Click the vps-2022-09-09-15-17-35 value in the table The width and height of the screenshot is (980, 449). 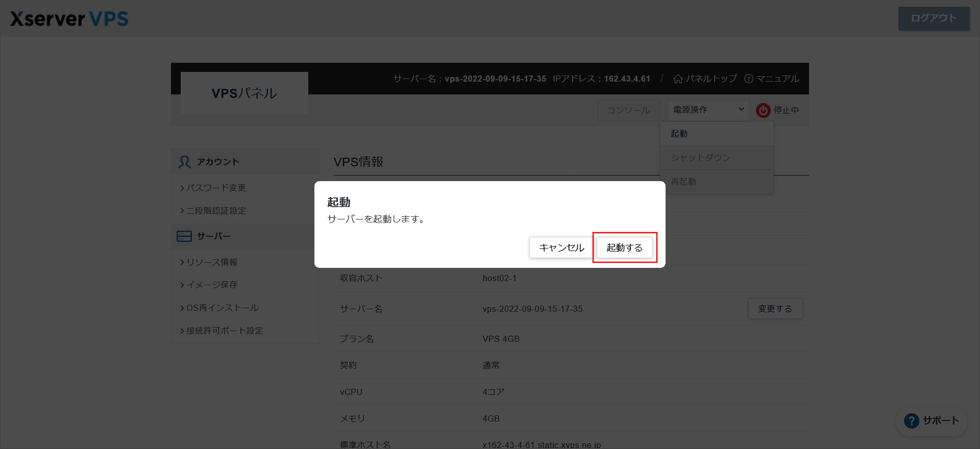pos(532,309)
